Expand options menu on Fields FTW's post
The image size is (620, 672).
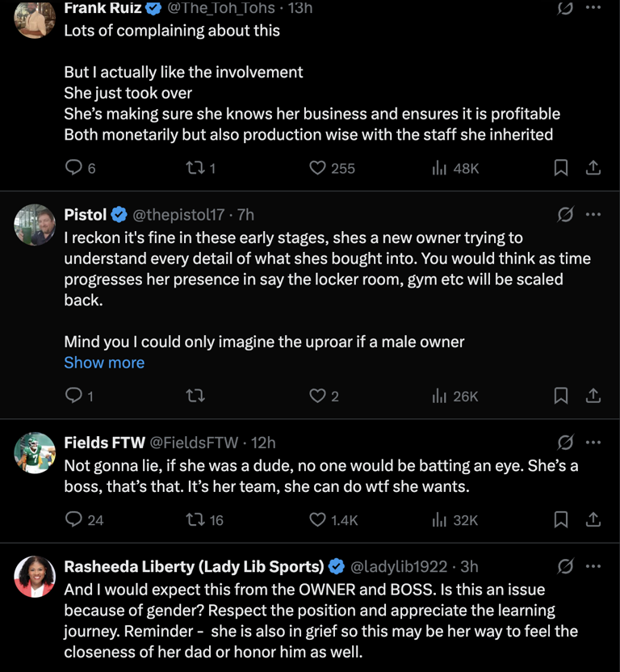click(593, 443)
